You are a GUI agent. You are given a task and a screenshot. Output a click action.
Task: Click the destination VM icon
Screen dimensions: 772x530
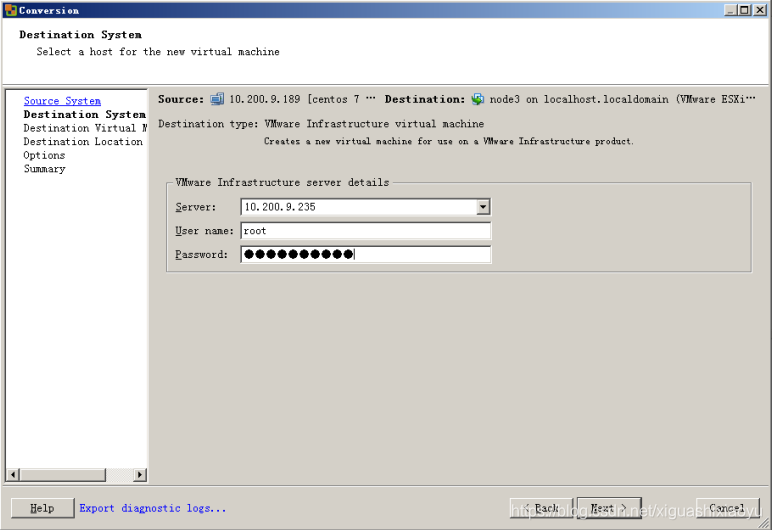point(478,99)
